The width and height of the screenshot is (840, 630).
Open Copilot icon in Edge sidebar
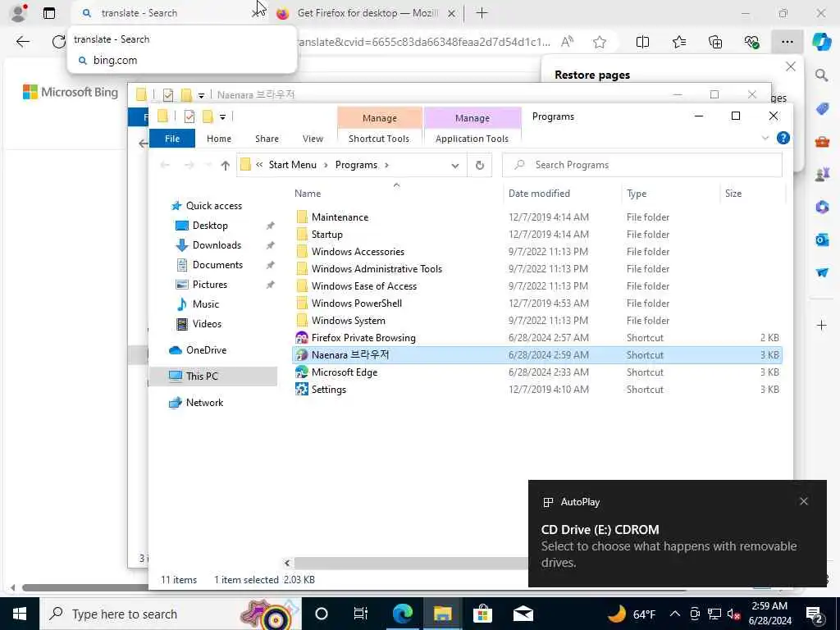[821, 42]
